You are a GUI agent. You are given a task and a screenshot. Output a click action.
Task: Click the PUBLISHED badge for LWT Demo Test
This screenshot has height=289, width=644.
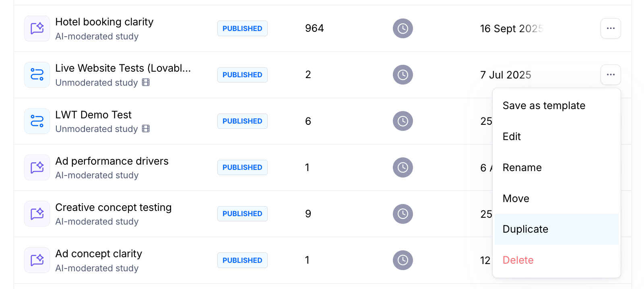click(x=242, y=121)
